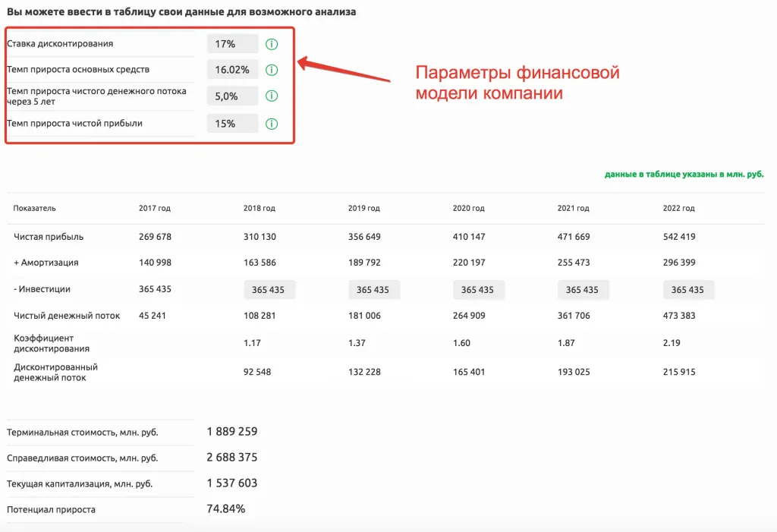Select the 2017 год column header
The image size is (777, 532).
click(155, 209)
